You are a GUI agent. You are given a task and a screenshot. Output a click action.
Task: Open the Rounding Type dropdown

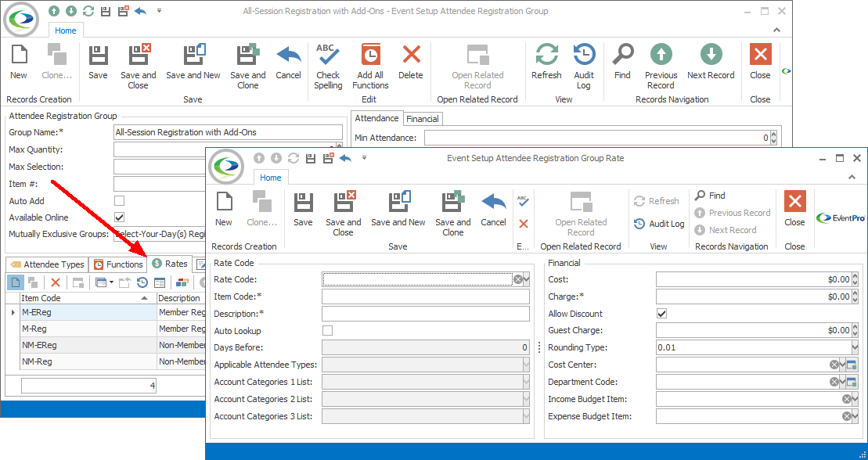[855, 347]
